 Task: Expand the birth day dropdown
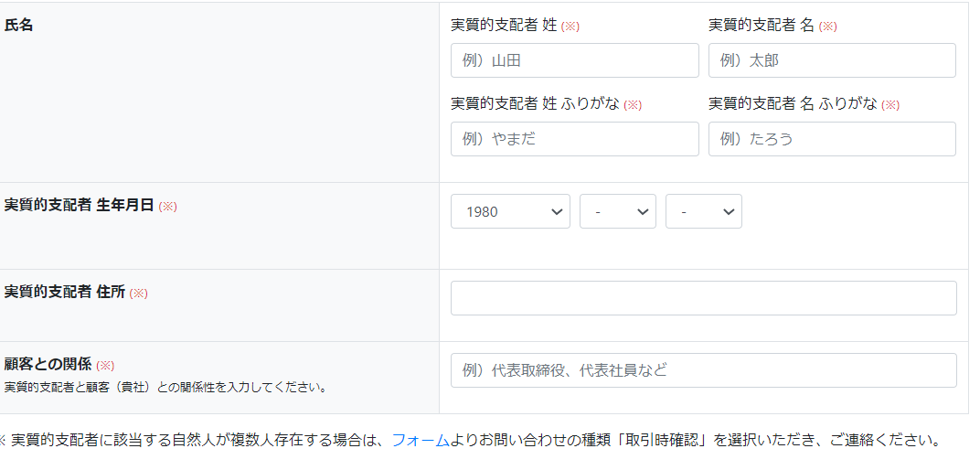pos(703,211)
